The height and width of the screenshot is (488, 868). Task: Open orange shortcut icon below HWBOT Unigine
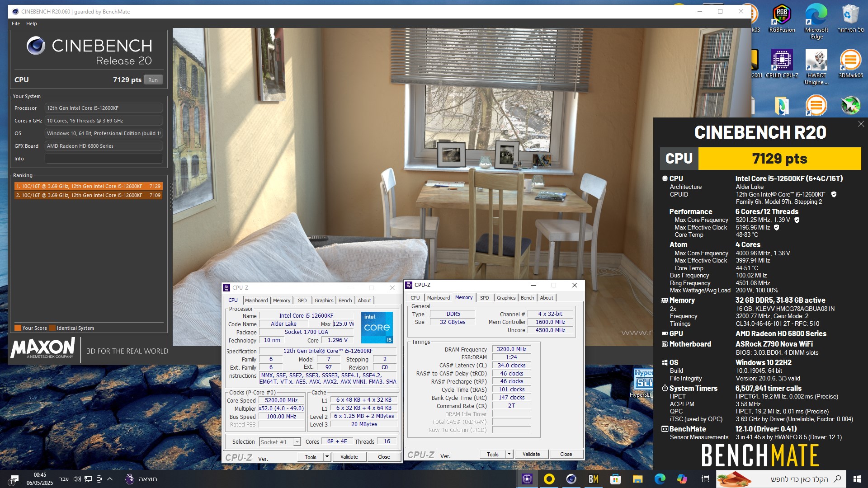(816, 105)
